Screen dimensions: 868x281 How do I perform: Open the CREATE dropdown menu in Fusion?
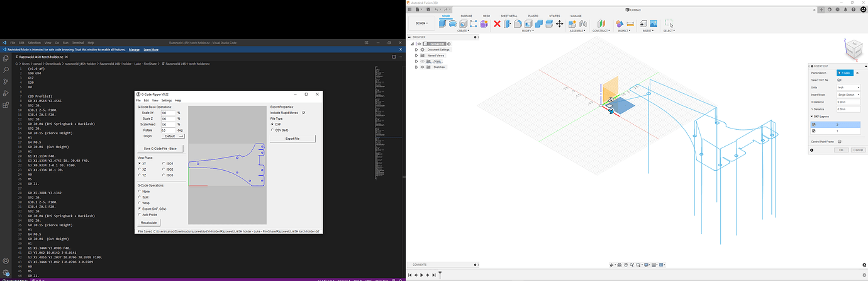(x=463, y=30)
